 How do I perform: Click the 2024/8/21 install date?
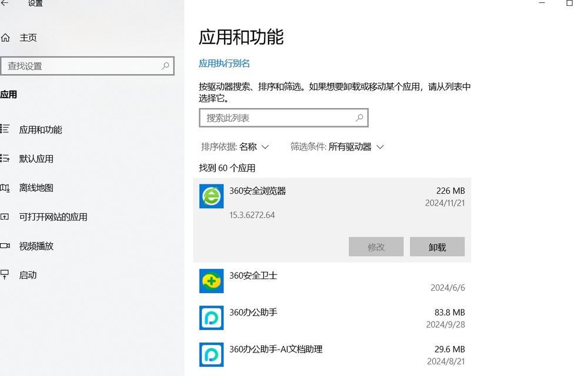pos(446,361)
